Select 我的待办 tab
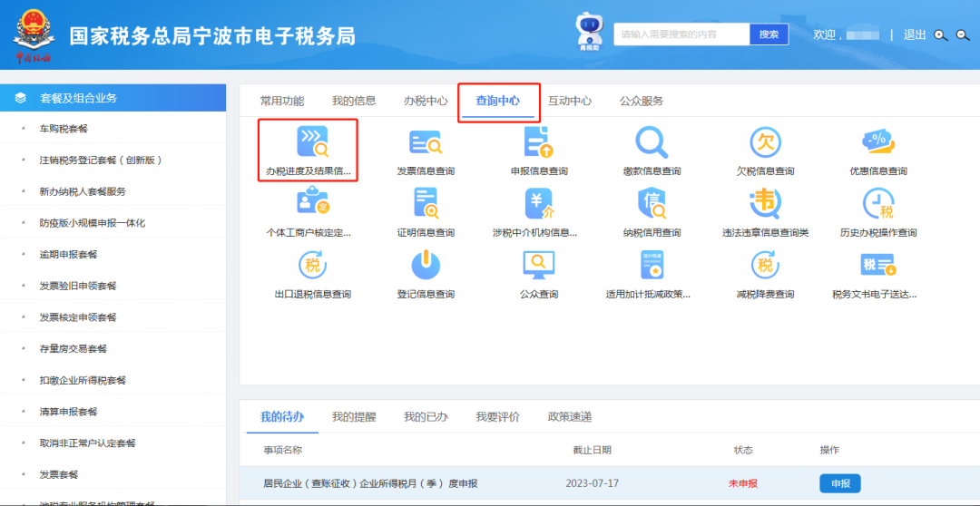The image size is (980, 506). 282,416
